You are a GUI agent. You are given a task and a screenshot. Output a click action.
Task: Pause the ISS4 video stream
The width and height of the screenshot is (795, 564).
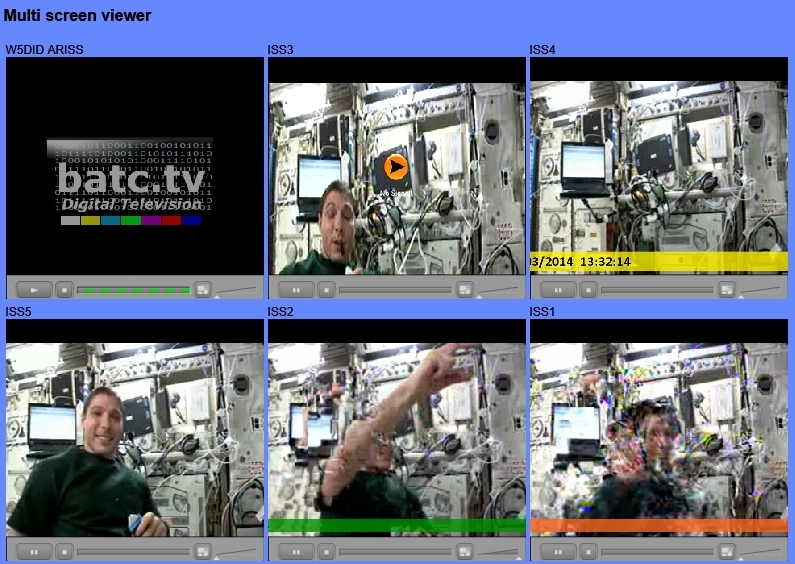558,289
